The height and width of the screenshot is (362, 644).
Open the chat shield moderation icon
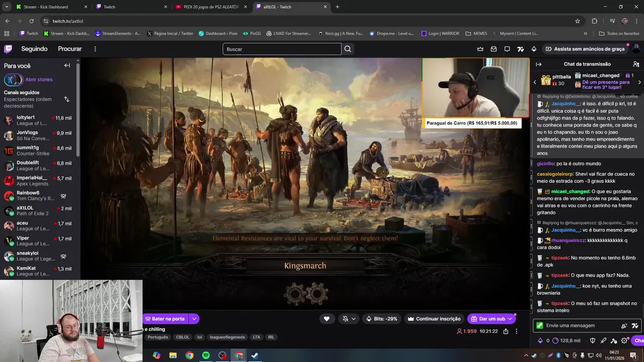pyautogui.click(x=593, y=340)
